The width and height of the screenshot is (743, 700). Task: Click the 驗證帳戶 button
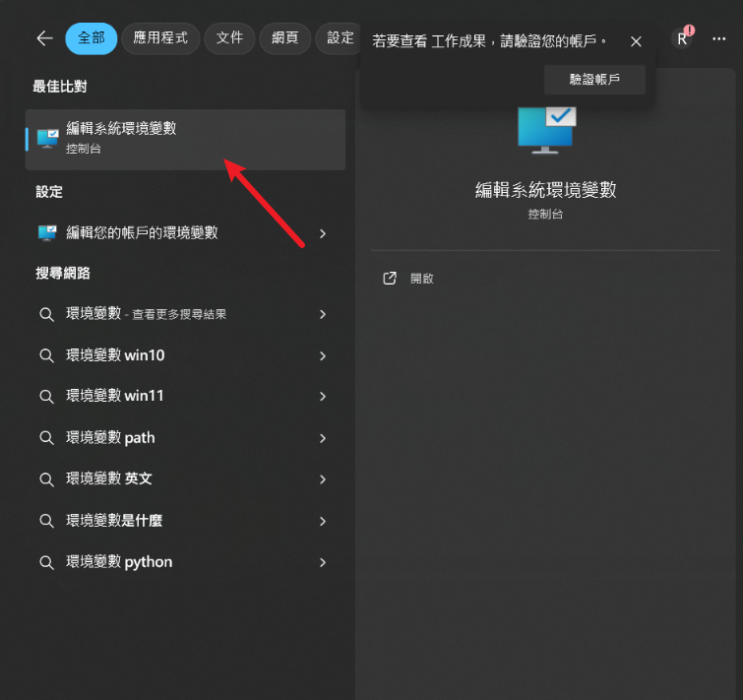594,80
